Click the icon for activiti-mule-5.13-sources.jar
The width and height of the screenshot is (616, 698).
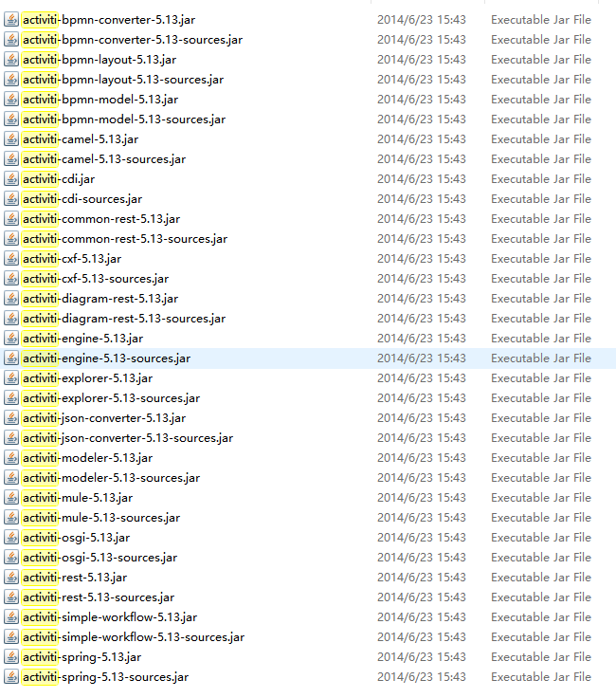[11, 518]
